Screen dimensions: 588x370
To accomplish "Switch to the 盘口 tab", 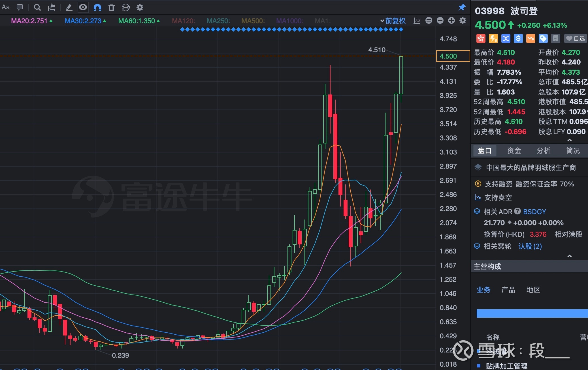I will [485, 150].
